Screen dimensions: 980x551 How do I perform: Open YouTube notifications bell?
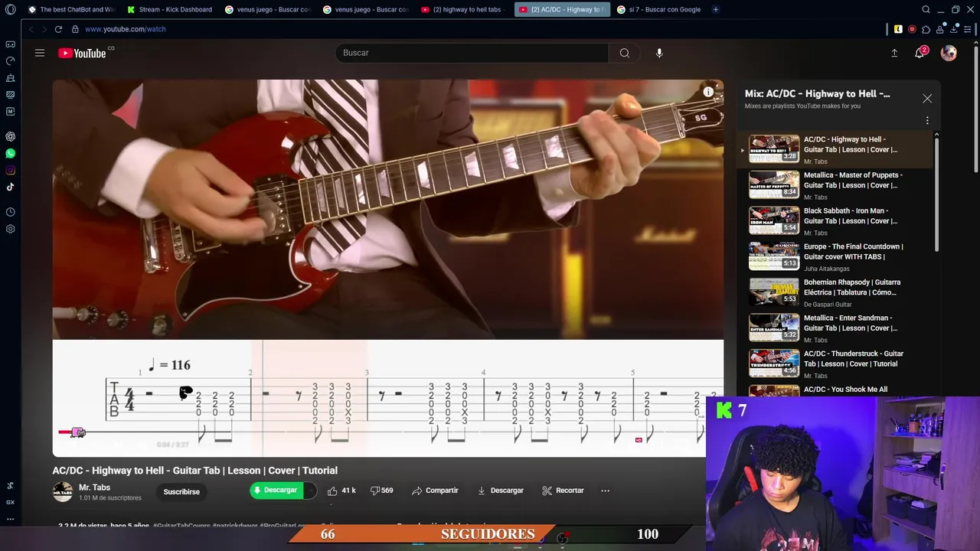(x=920, y=53)
